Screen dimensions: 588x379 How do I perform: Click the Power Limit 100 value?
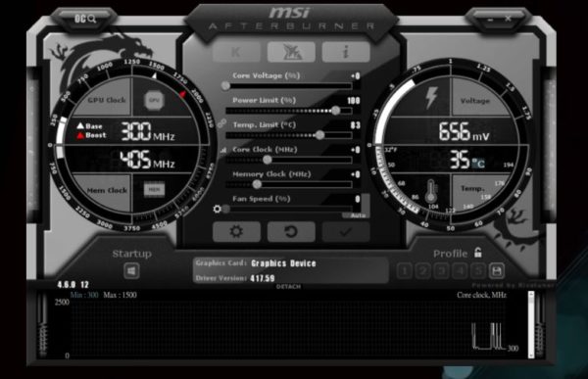[354, 101]
